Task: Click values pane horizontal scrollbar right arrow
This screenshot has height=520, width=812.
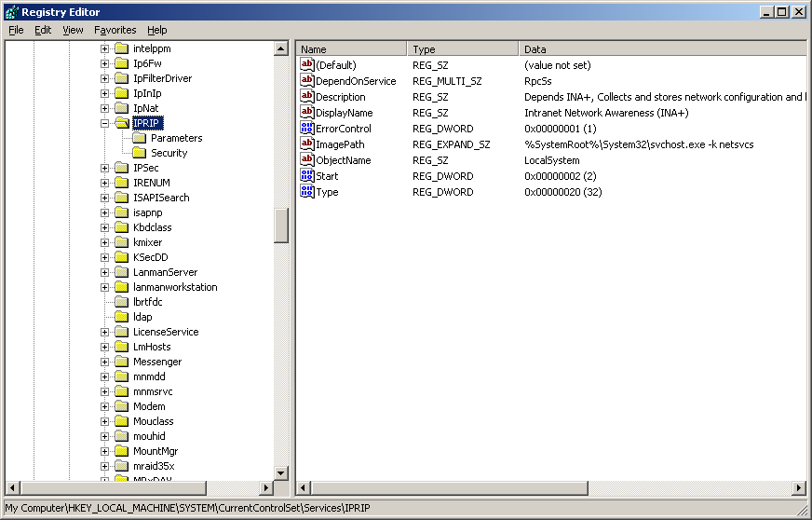Action: [800, 487]
